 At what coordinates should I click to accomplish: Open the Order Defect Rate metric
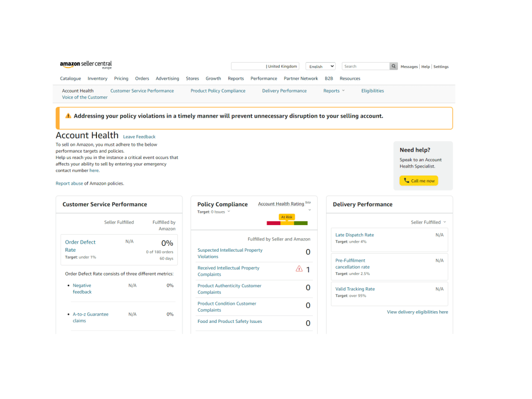click(80, 246)
